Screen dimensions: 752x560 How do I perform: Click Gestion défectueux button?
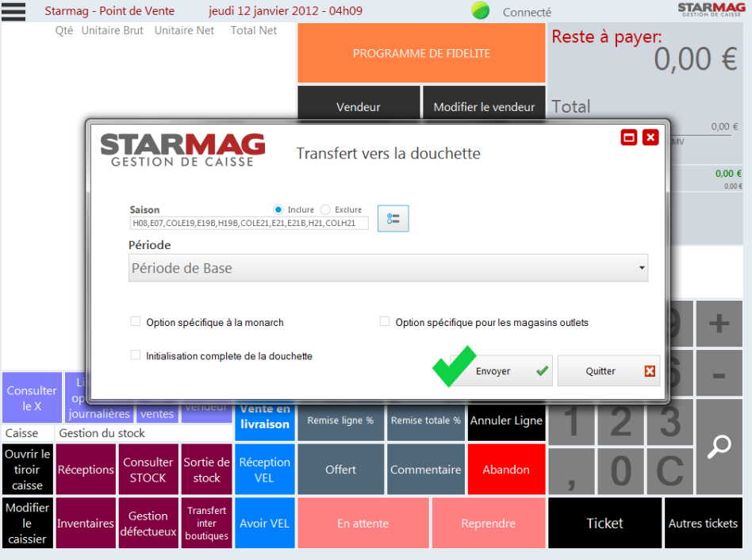point(148,523)
